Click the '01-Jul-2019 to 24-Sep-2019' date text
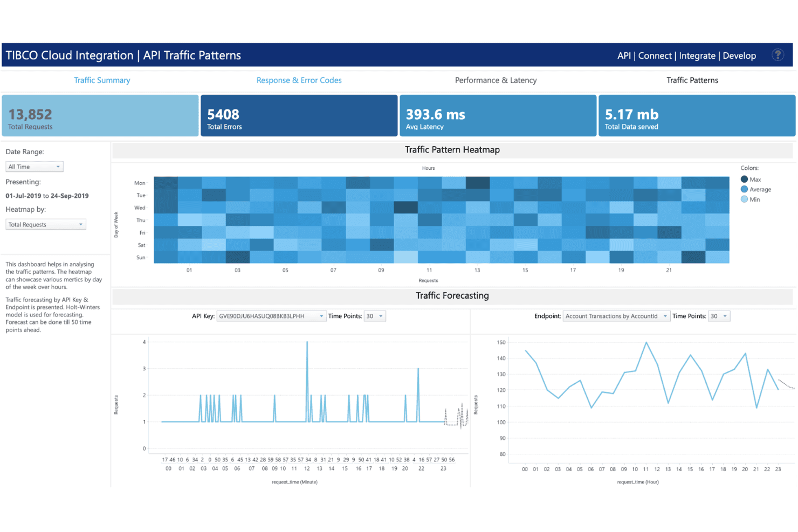This screenshot has height=532, width=798. (47, 196)
